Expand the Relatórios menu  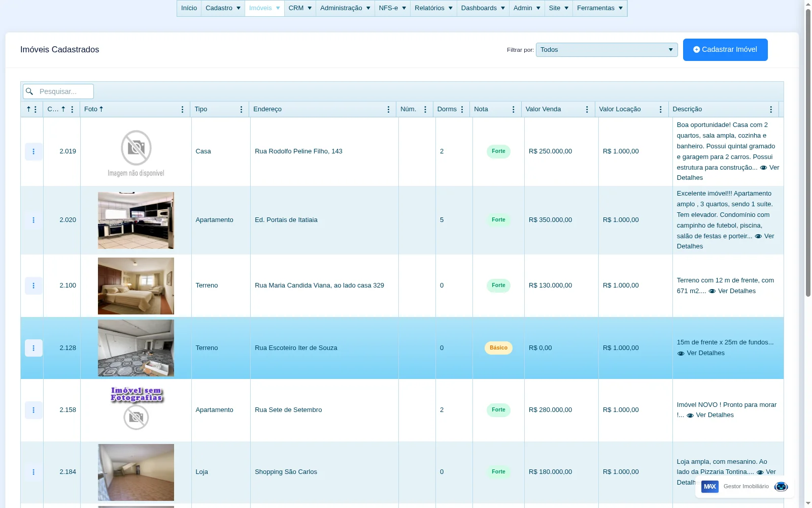433,8
